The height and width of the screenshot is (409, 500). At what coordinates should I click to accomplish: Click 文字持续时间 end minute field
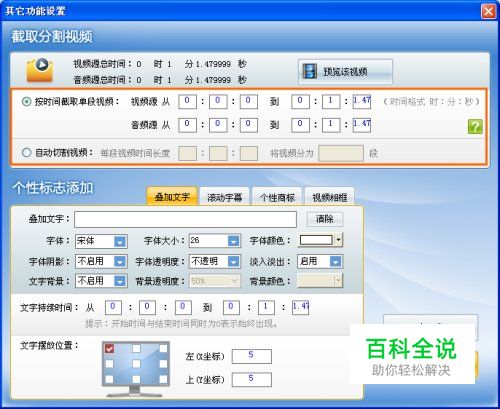pos(266,308)
